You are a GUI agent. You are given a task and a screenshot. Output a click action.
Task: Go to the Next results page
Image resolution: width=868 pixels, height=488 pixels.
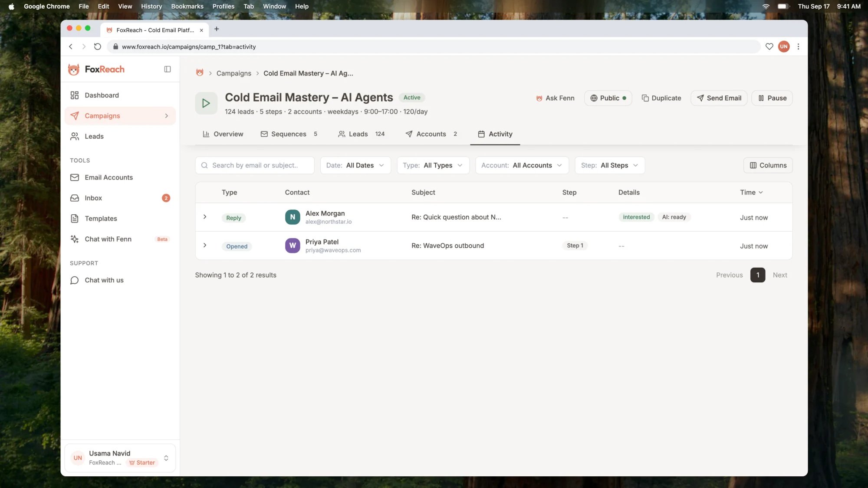pyautogui.click(x=780, y=275)
